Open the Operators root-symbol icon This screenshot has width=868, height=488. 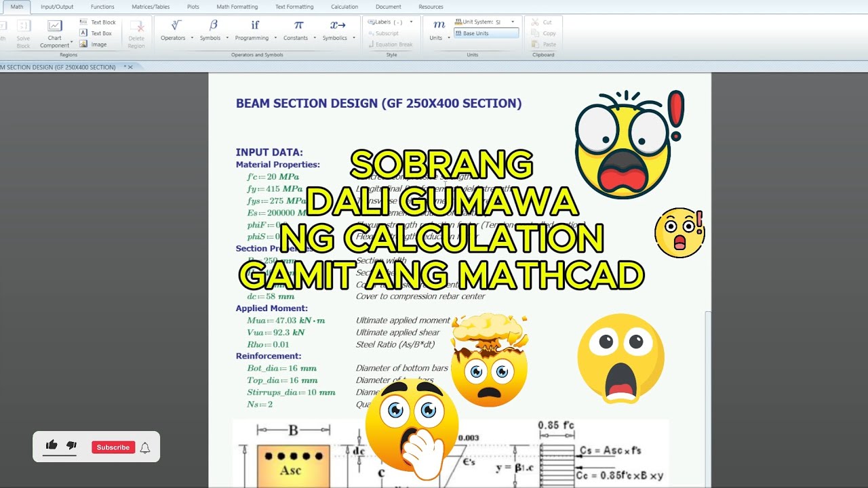pyautogui.click(x=176, y=25)
